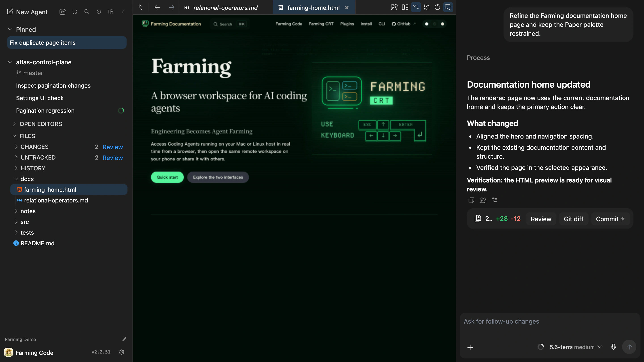This screenshot has height=362, width=644.
Task: Open search via sidebar magnifier icon
Action: point(87,12)
